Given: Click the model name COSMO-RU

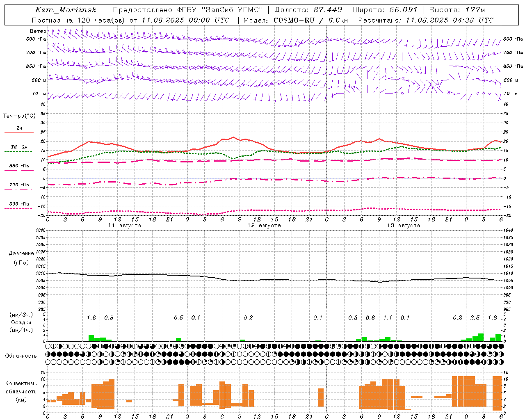Looking at the screenshot, I should click(294, 20).
